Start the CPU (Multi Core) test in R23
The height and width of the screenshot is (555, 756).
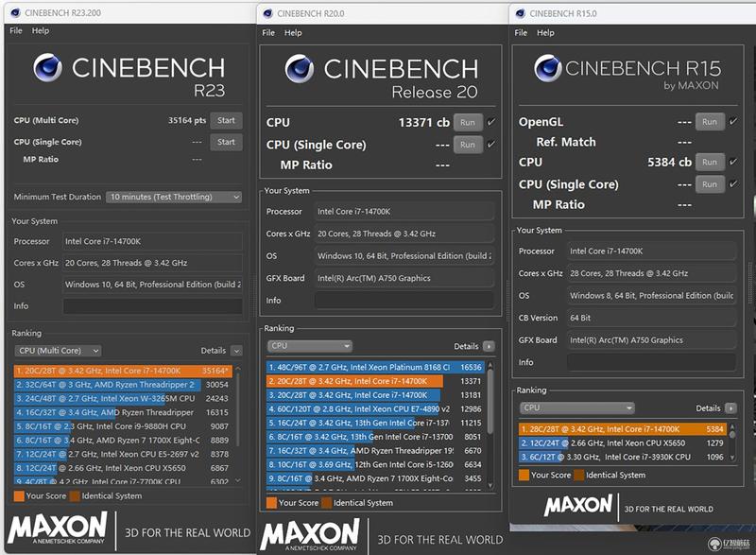click(x=226, y=120)
